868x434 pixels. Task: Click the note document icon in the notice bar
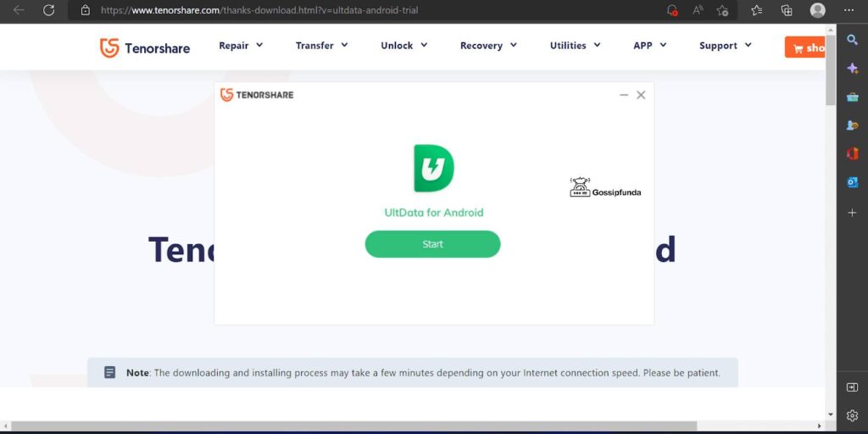(110, 373)
